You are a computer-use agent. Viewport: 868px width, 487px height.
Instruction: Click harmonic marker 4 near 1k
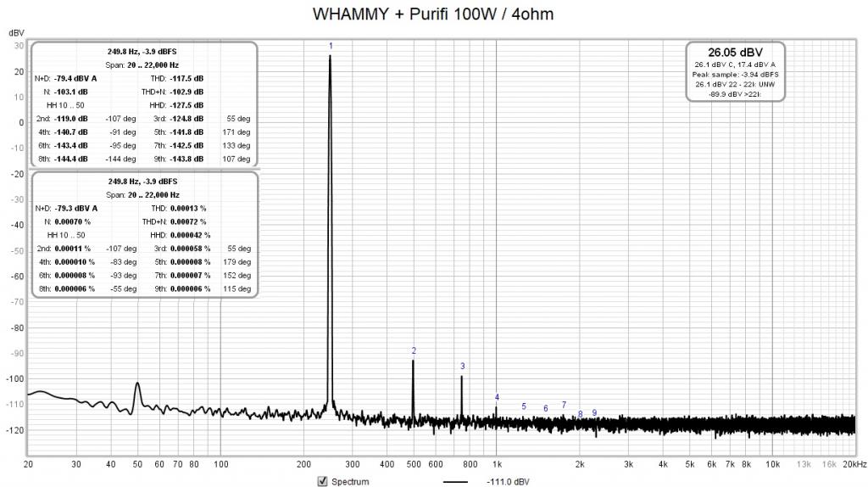pos(497,397)
